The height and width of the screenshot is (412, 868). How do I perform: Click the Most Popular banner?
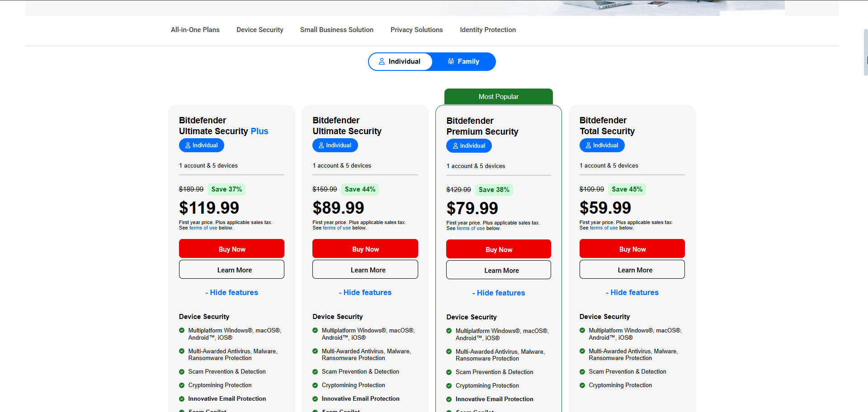tap(499, 97)
